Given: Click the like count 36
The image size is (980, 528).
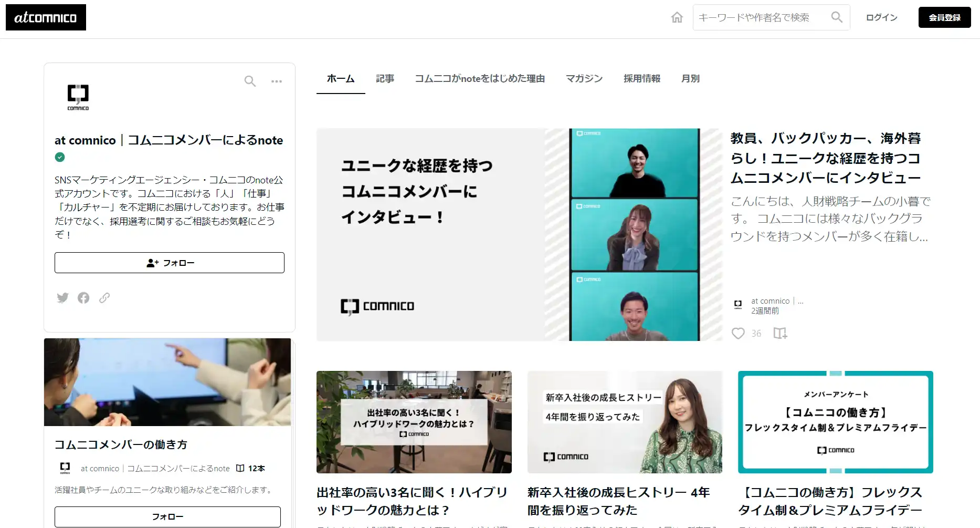Looking at the screenshot, I should point(756,333).
